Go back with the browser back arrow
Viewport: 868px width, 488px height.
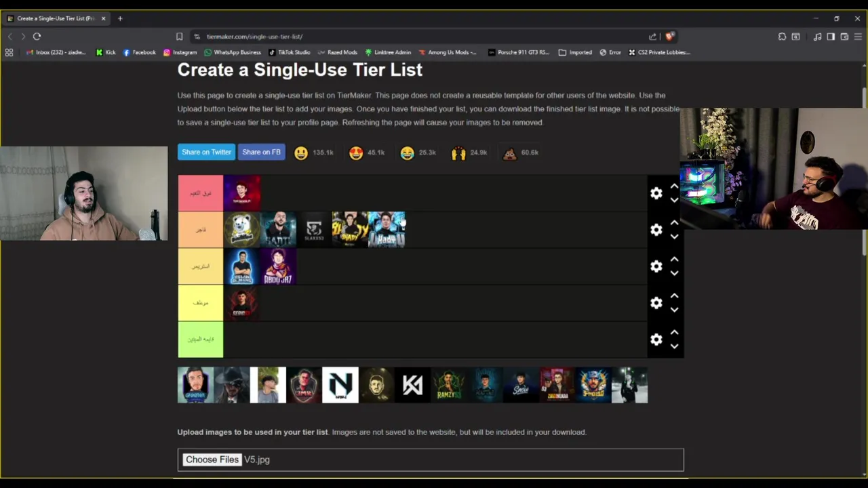tap(9, 37)
